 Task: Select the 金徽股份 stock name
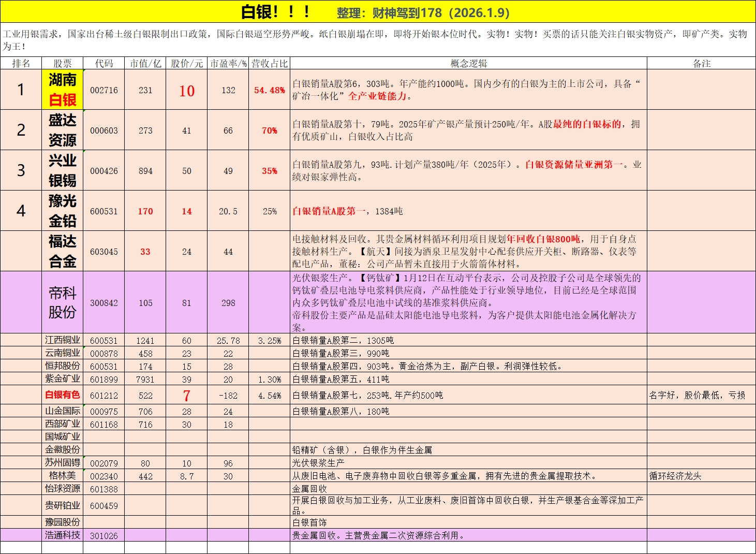point(63,449)
